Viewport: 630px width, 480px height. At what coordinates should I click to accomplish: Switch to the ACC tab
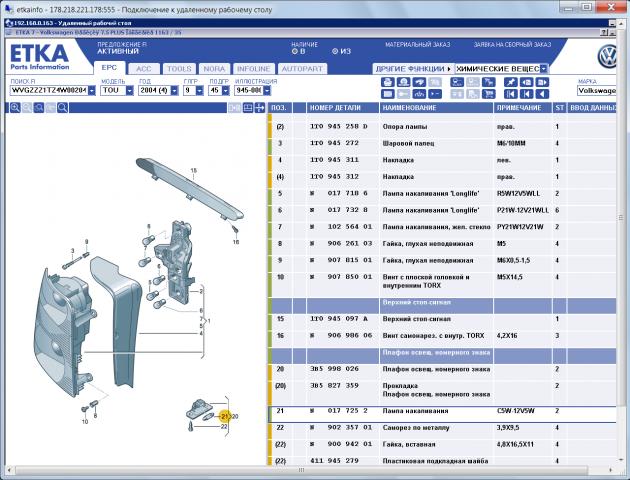coord(143,69)
